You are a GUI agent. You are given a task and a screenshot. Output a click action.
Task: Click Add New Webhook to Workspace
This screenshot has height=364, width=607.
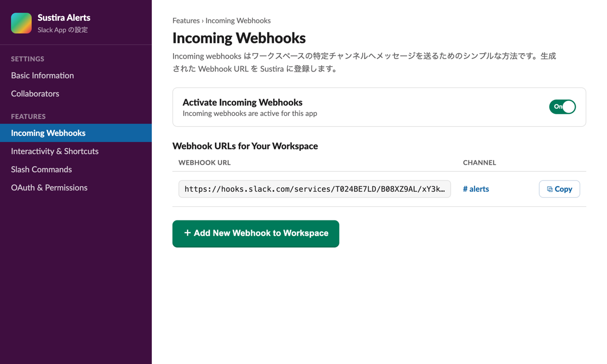pos(256,234)
